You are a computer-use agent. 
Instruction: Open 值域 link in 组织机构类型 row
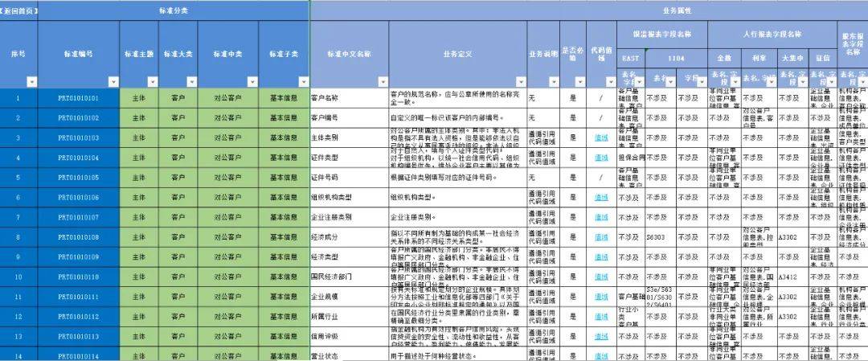(x=601, y=197)
